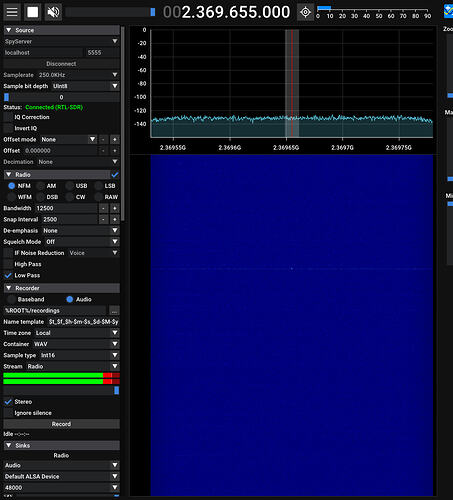
Task: Enable IQ Correction checkbox
Action: [x=8, y=117]
